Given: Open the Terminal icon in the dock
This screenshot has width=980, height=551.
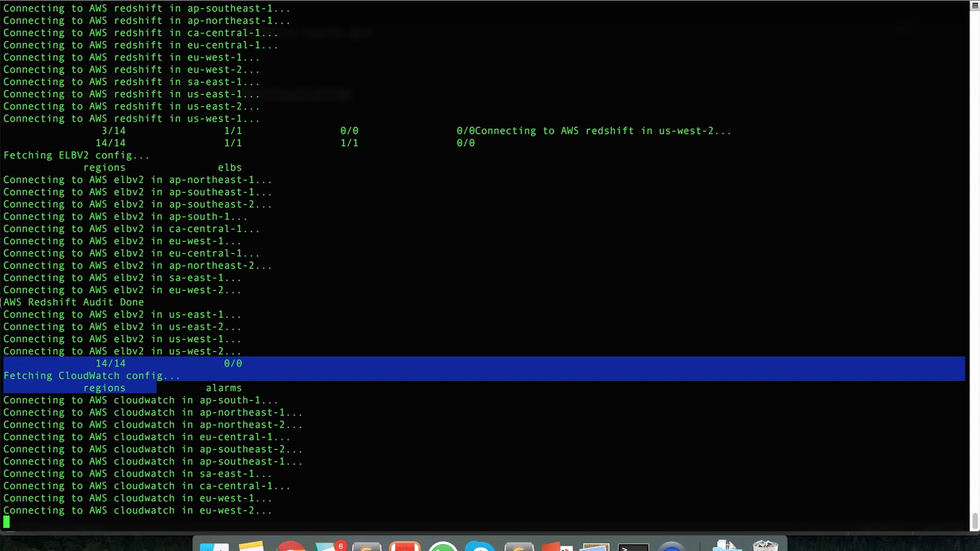Looking at the screenshot, I should [x=633, y=546].
